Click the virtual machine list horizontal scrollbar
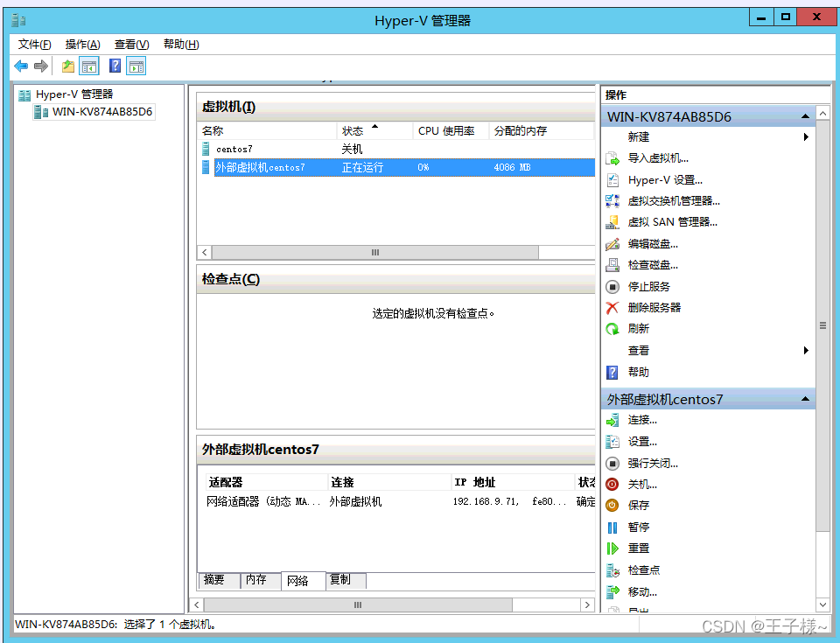Image resolution: width=840 pixels, height=643 pixels. pyautogui.click(x=375, y=252)
